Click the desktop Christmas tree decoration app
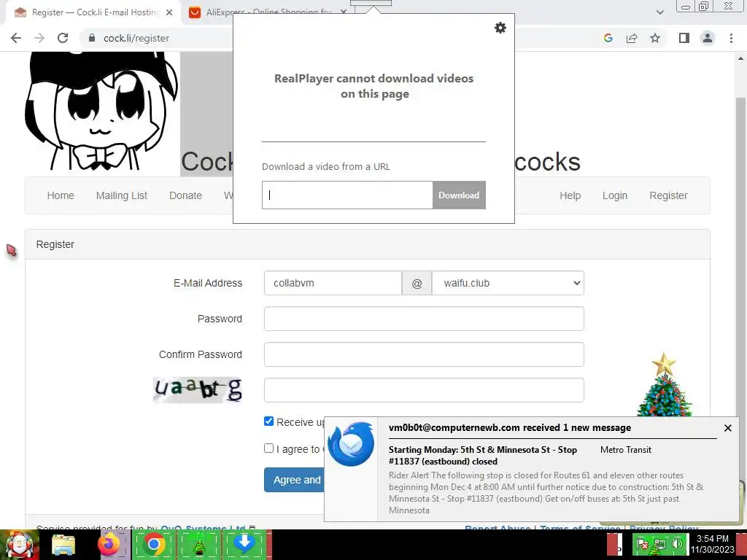 [x=665, y=385]
